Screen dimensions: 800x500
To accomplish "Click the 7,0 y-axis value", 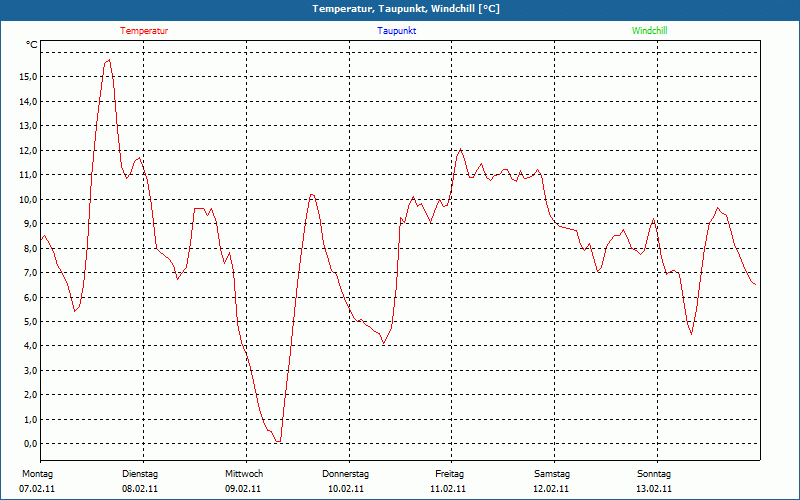I will pos(30,272).
